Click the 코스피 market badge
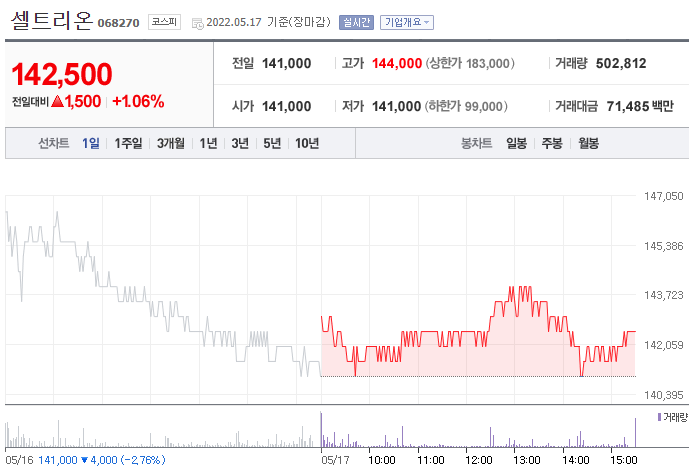The height and width of the screenshot is (471, 689). point(164,22)
